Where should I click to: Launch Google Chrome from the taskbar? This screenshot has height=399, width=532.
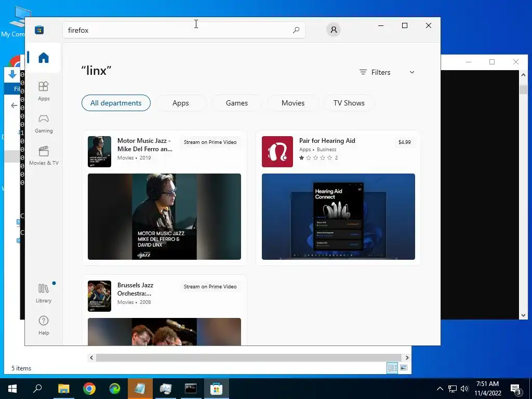pyautogui.click(x=89, y=389)
